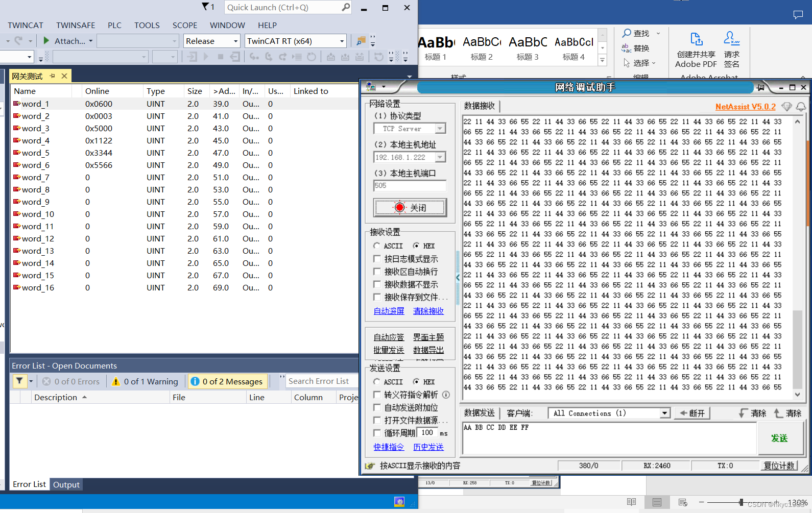Pin the 网关测试 document tab
The image size is (812, 513).
pos(52,76)
